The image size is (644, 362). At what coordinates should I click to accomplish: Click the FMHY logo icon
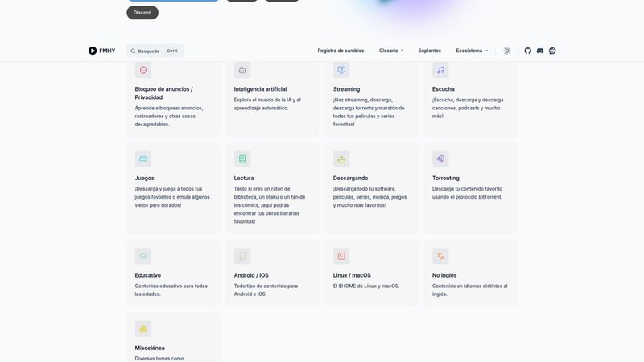point(93,51)
